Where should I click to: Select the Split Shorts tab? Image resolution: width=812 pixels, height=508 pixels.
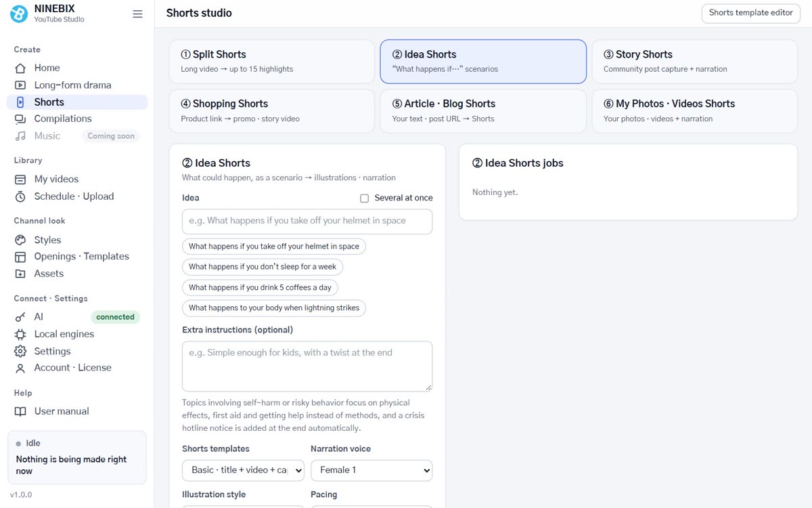(x=271, y=61)
